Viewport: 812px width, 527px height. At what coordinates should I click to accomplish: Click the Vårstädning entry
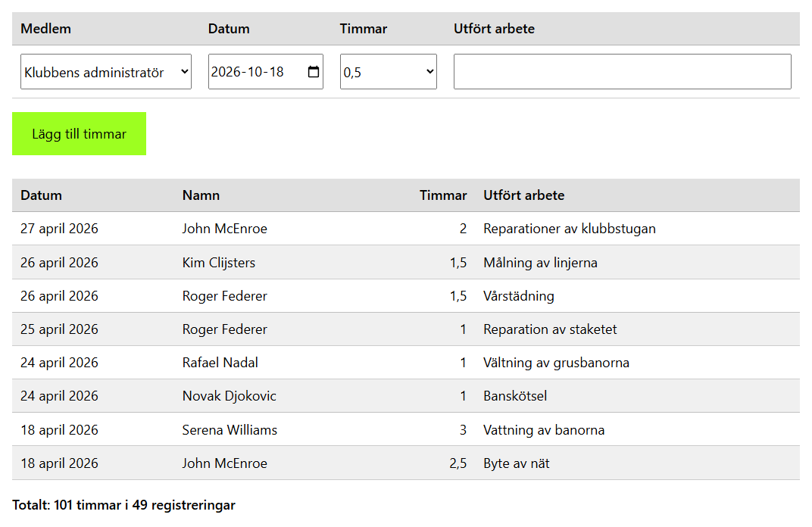pos(519,296)
